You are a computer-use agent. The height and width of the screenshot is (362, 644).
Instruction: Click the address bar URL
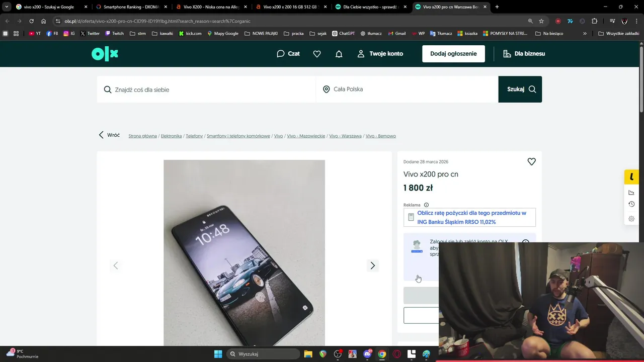coord(157,21)
